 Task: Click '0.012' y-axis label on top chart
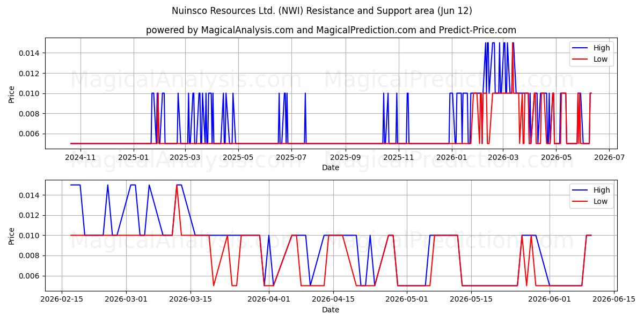(31, 73)
